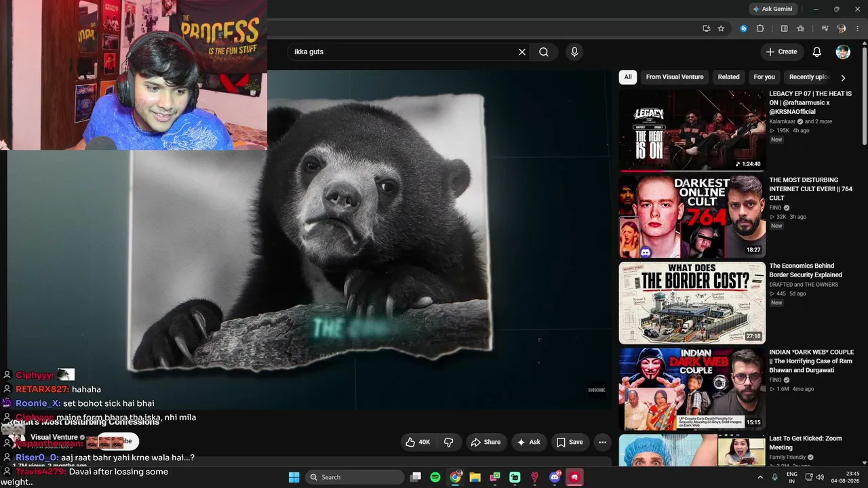Open 'INDIAN *DARK WEB* COUPLE' video title
This screenshot has height=488, width=868.
(811, 361)
